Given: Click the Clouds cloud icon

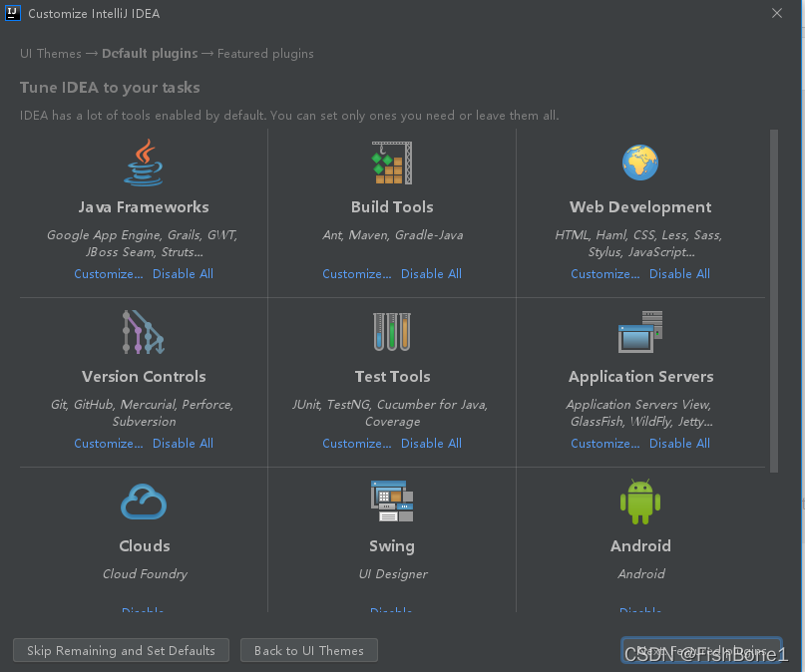Looking at the screenshot, I should (x=144, y=502).
